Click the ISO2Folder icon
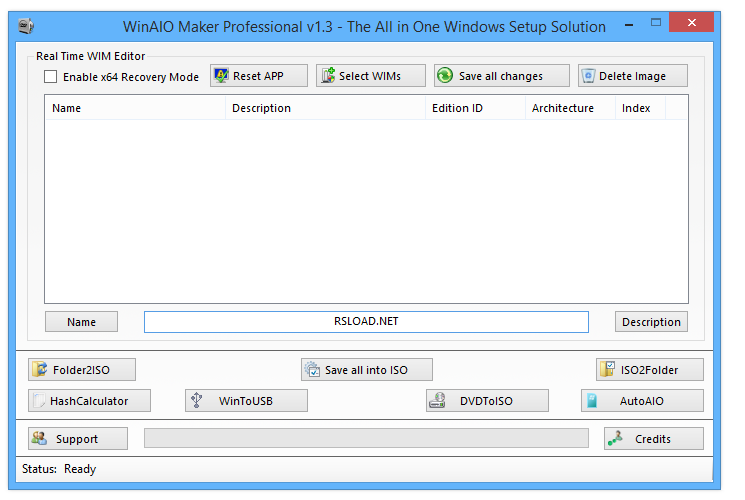This screenshot has width=745, height=500. (x=607, y=370)
